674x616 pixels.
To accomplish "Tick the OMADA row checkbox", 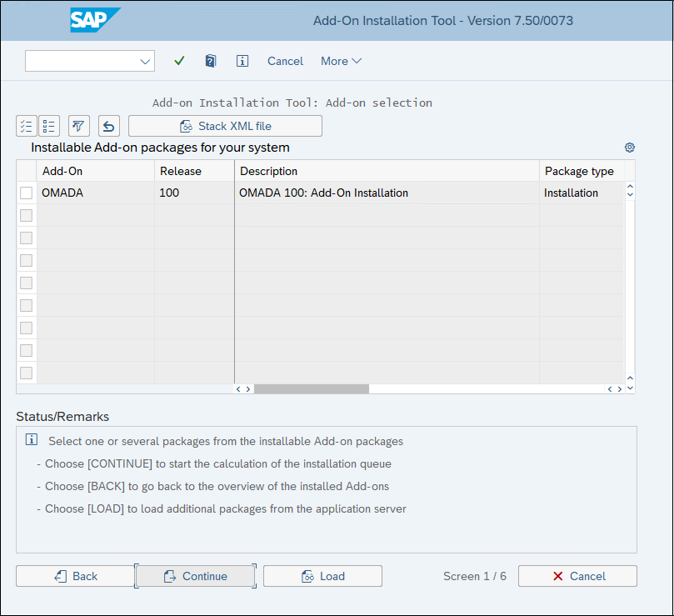I will [26, 193].
